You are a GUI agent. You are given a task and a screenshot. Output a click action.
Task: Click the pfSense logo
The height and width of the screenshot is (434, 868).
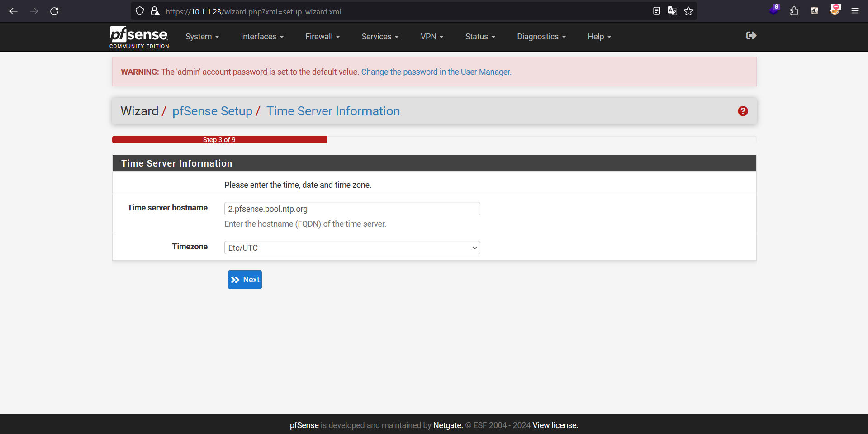(x=139, y=37)
